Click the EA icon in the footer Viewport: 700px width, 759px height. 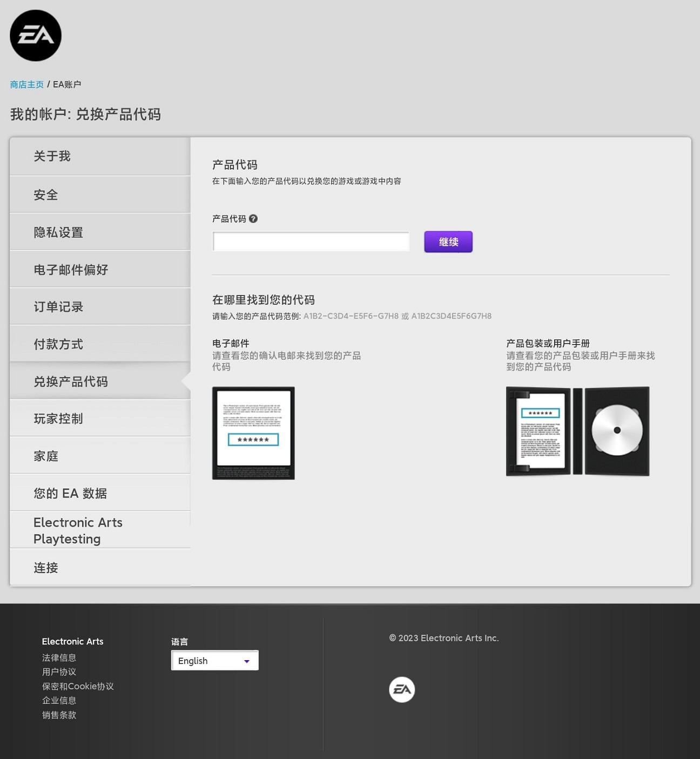tap(402, 689)
